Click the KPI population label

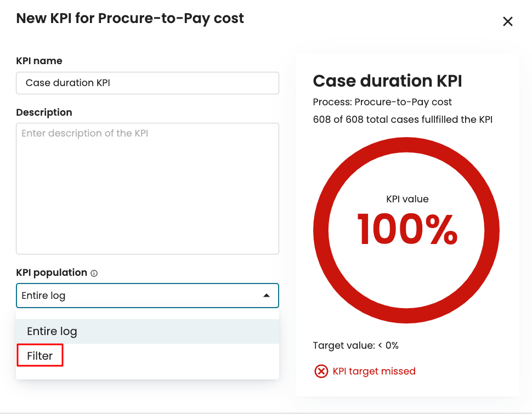pos(52,273)
